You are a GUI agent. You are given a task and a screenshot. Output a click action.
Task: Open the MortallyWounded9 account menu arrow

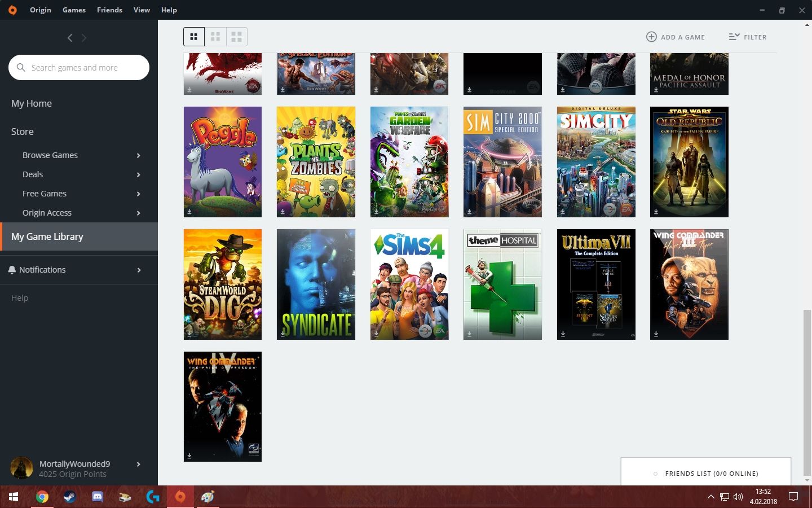(139, 464)
